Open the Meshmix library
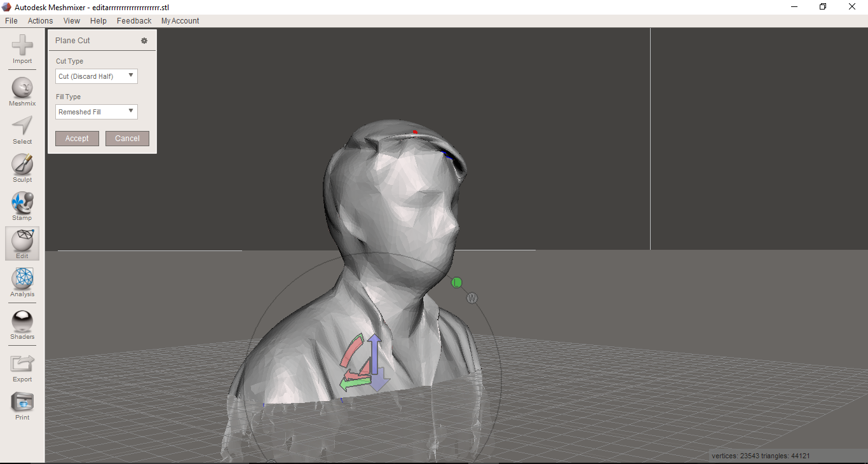Screen dimensions: 868x464 point(22,92)
